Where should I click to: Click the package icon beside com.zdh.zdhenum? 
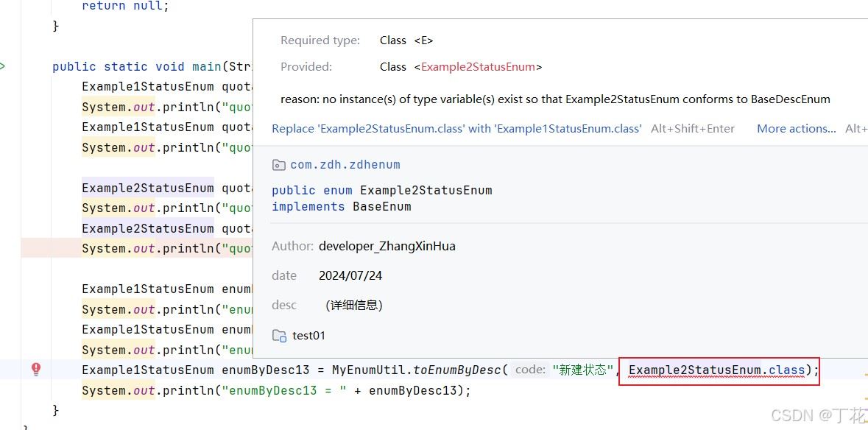point(278,165)
